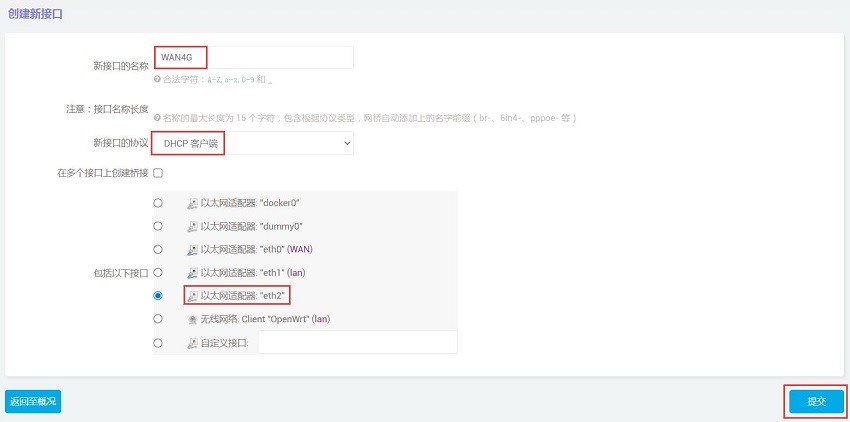This screenshot has height=422, width=850.
Task: Select the custom interface radio button
Action: (158, 343)
